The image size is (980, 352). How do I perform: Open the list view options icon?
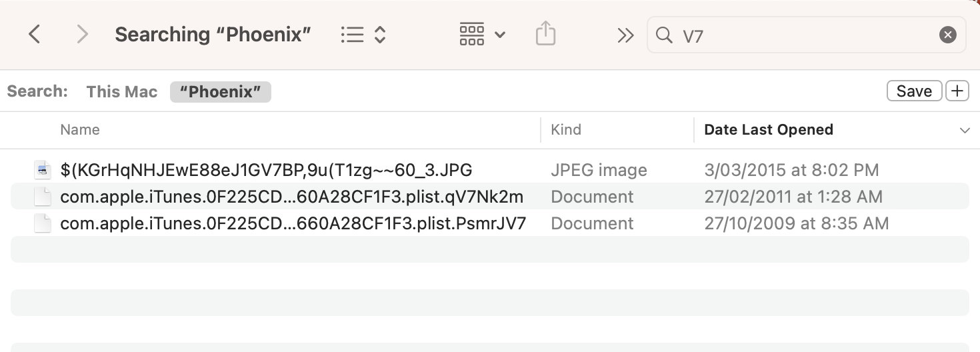pyautogui.click(x=363, y=35)
